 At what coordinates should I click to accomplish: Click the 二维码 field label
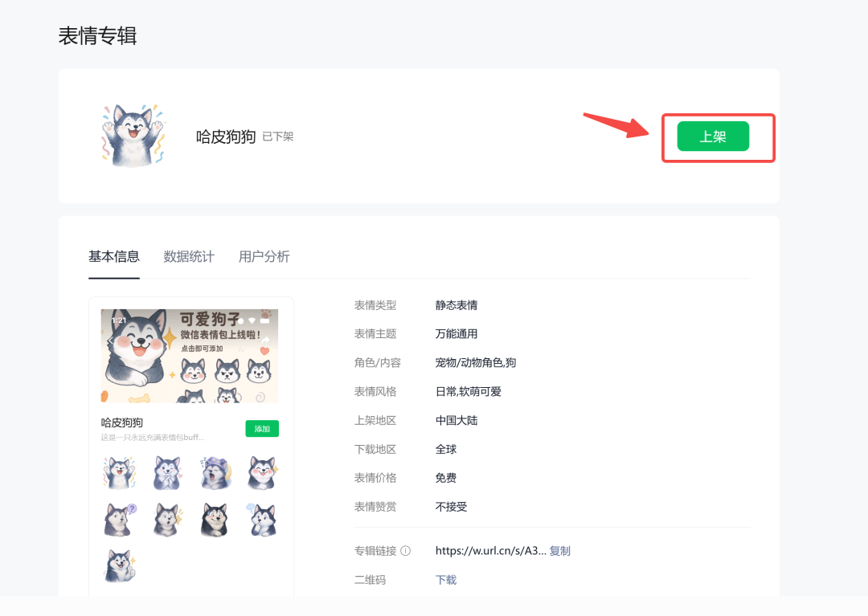coord(370,580)
